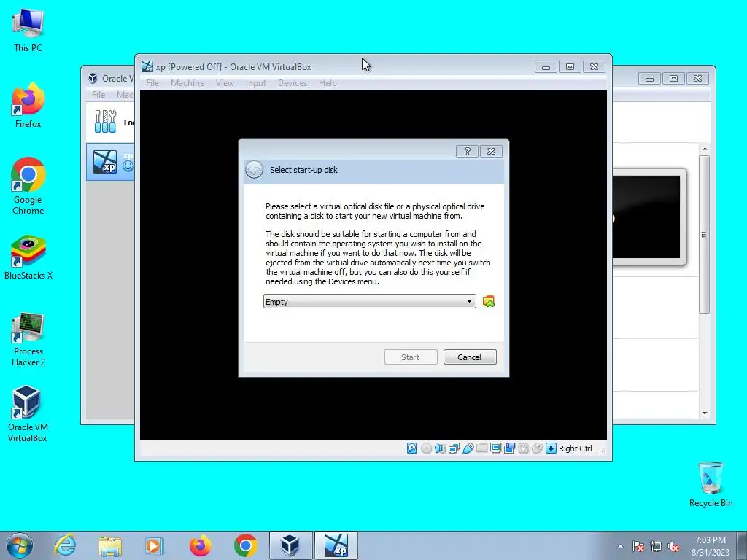Viewport: 747px width, 560px height.
Task: Click the shared folders status icon
Action: tap(481, 448)
